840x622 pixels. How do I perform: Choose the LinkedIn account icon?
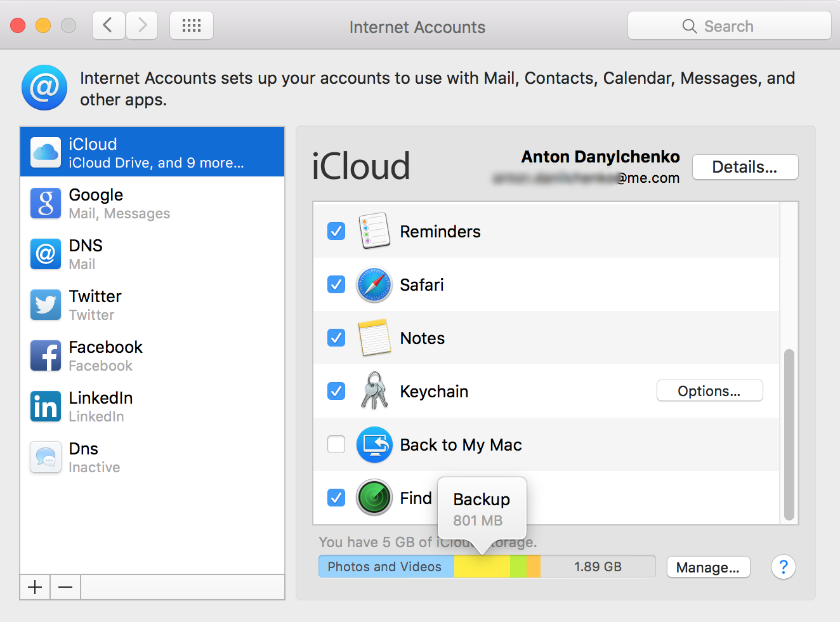pos(46,406)
